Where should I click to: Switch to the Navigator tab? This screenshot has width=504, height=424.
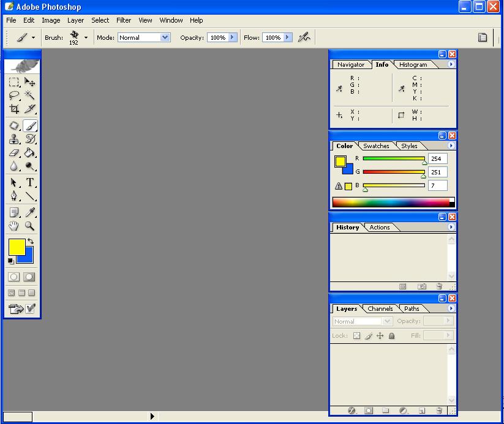point(351,65)
